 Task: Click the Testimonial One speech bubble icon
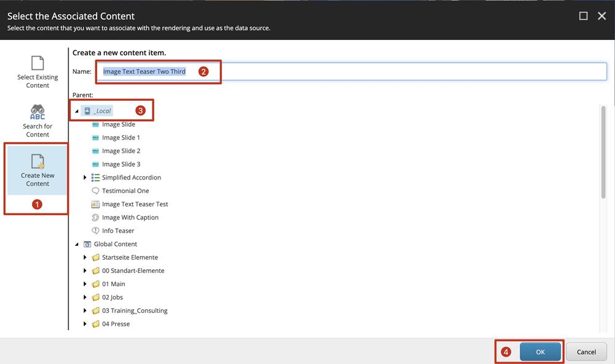pyautogui.click(x=95, y=191)
